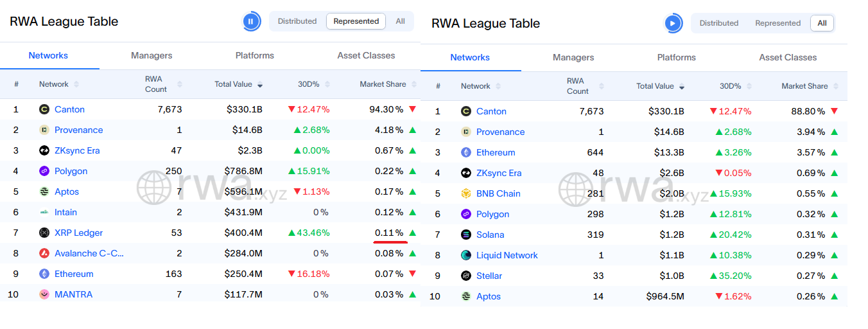Open Liquid Network link
This screenshot has width=868, height=329.
(507, 255)
